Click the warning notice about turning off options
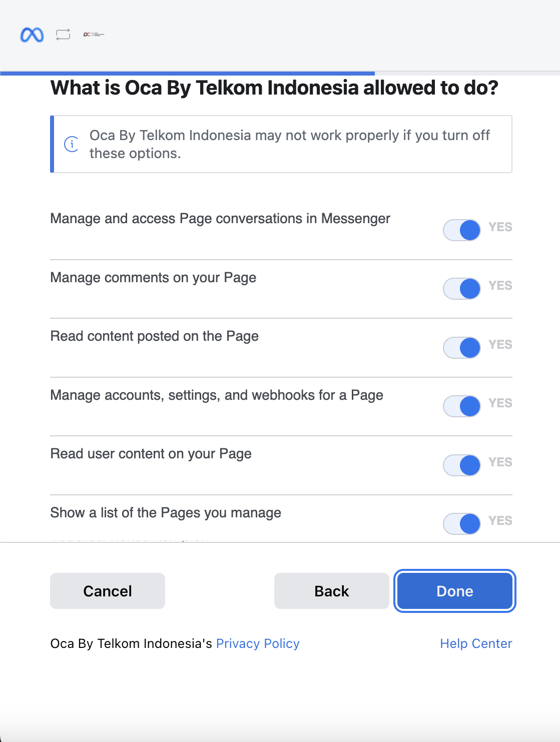 pyautogui.click(x=289, y=144)
